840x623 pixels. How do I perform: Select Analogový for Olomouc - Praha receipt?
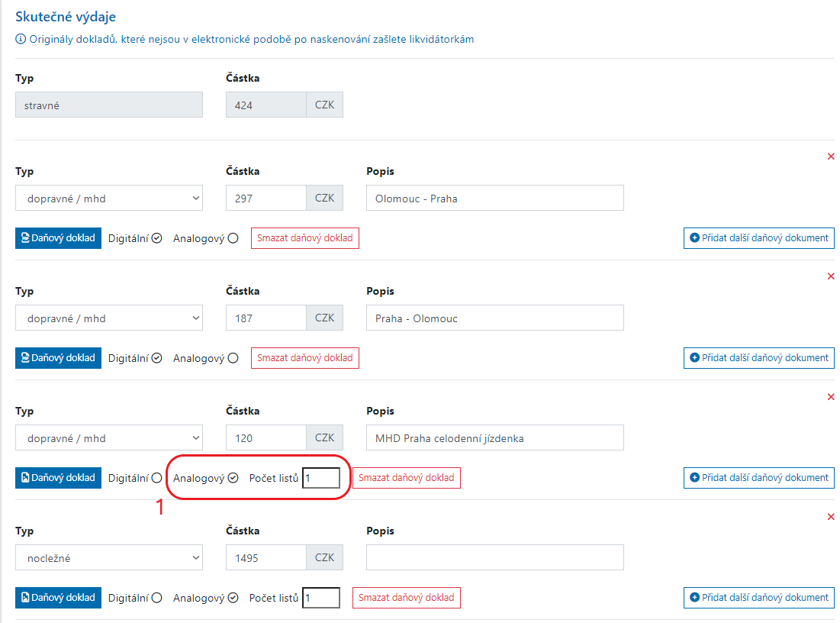(x=233, y=238)
